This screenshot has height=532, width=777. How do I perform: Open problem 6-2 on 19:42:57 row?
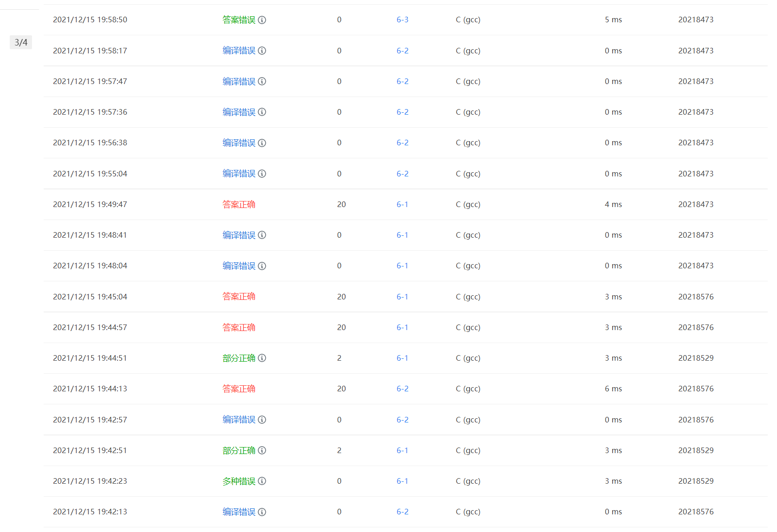(x=403, y=420)
